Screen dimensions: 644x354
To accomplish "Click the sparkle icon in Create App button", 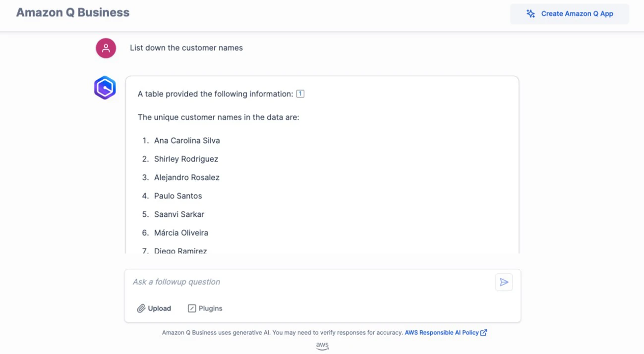I will click(530, 14).
